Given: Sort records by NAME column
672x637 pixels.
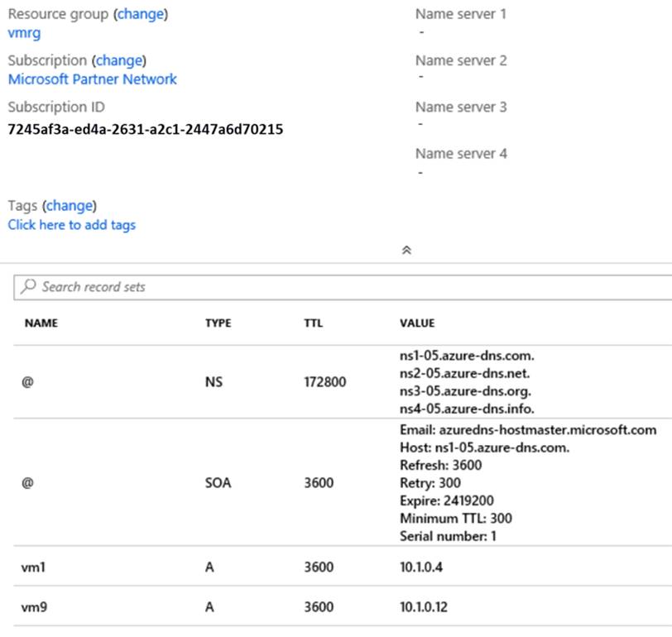Looking at the screenshot, I should pyautogui.click(x=41, y=323).
